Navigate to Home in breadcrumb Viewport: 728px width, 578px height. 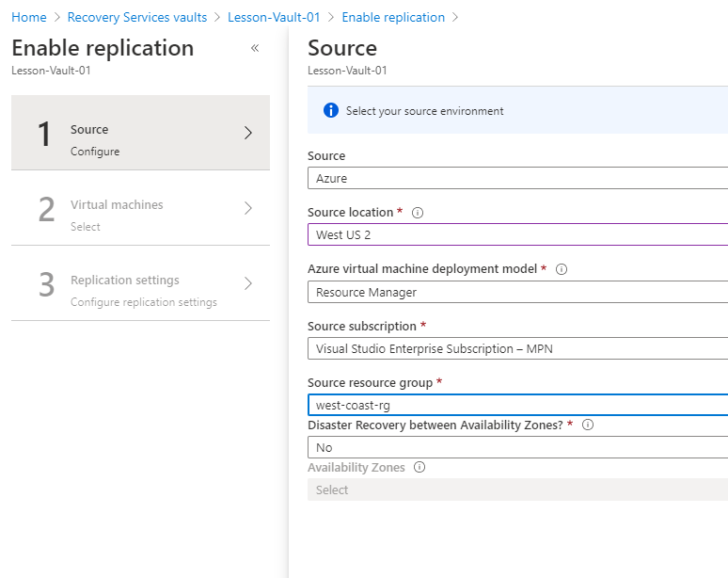28,17
